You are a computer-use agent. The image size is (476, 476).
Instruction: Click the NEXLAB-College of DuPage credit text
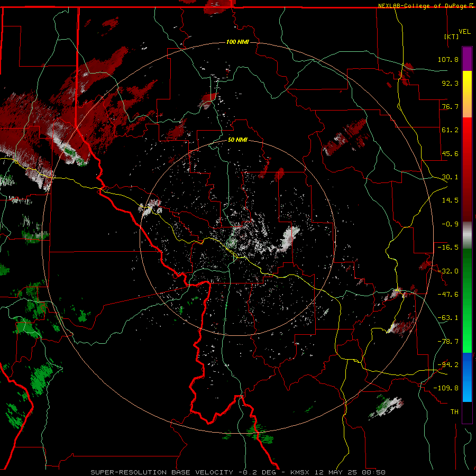(425, 6)
